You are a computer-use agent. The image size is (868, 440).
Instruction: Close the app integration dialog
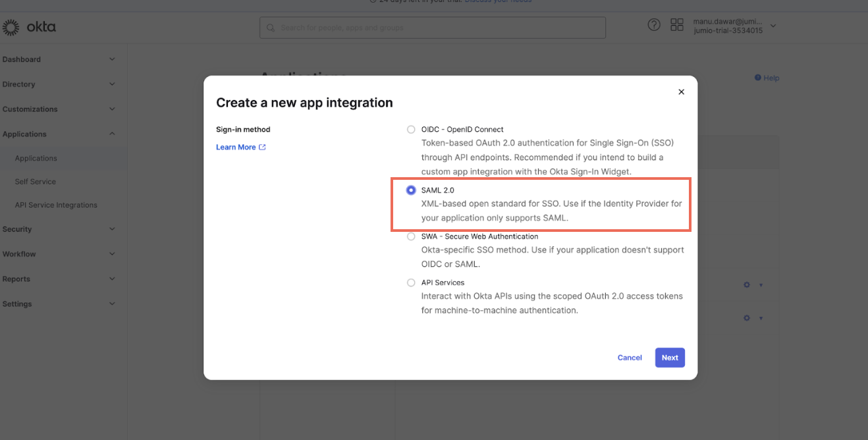[681, 92]
